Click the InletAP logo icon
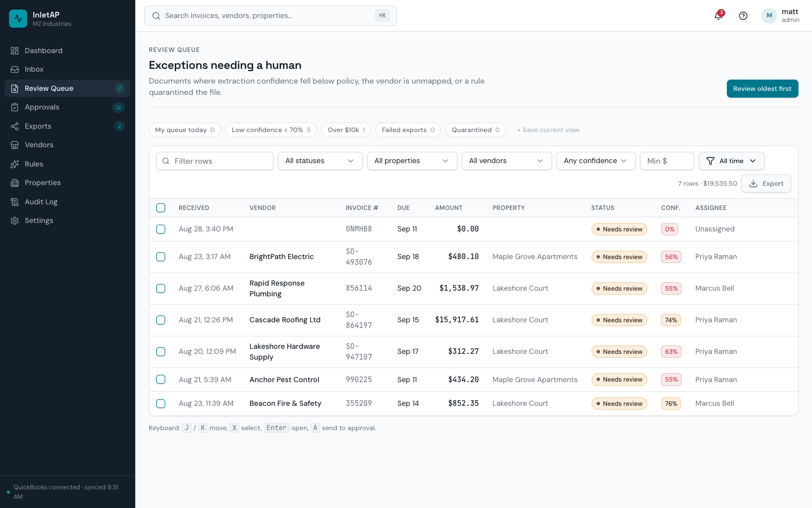 click(x=18, y=19)
